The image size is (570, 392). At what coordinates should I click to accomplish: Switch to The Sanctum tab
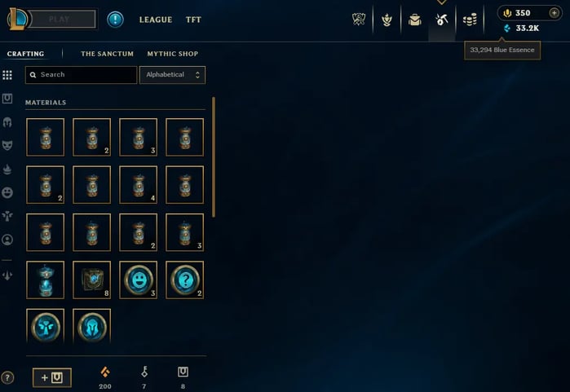click(x=107, y=54)
